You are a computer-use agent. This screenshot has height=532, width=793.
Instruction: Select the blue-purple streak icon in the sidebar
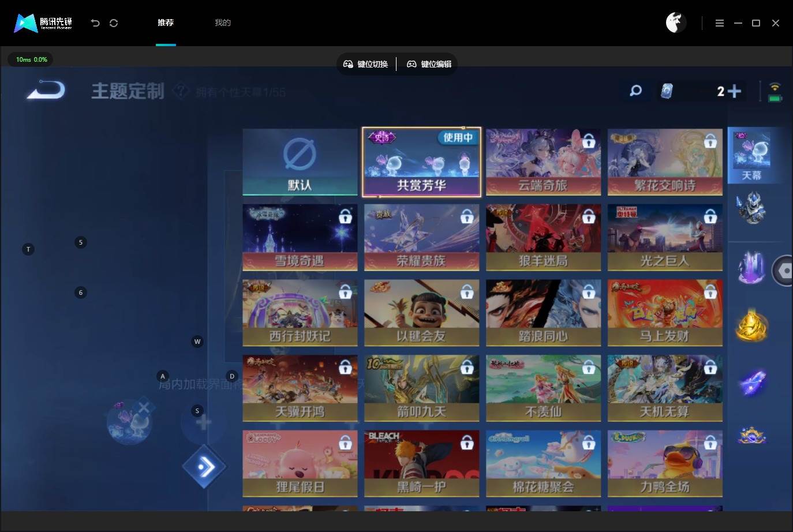[751, 383]
